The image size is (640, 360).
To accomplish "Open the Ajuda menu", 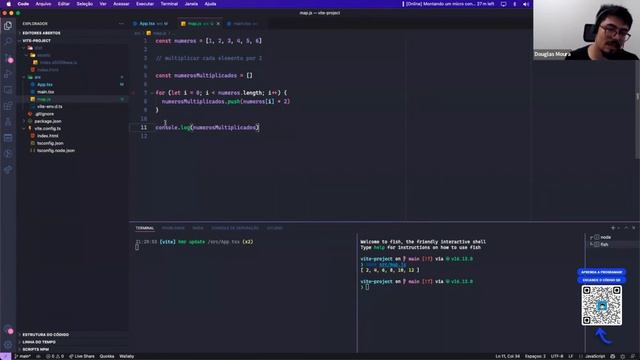I will click(x=210, y=4).
